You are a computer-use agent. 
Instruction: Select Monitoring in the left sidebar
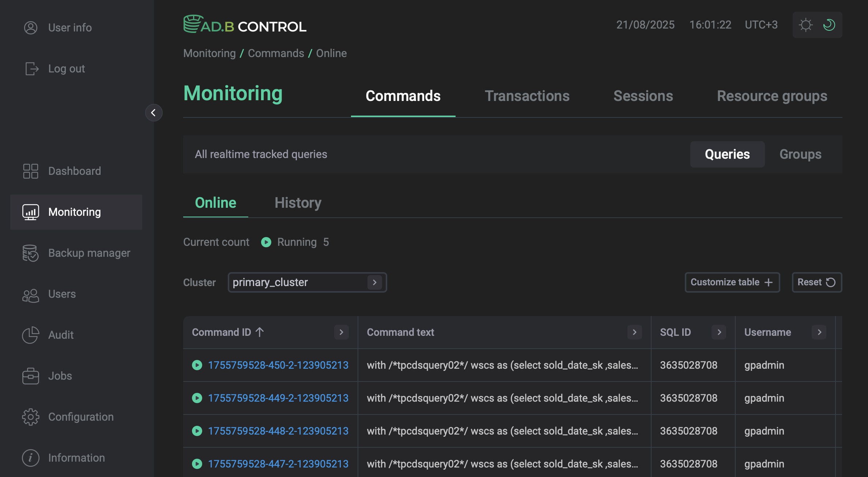coord(75,212)
